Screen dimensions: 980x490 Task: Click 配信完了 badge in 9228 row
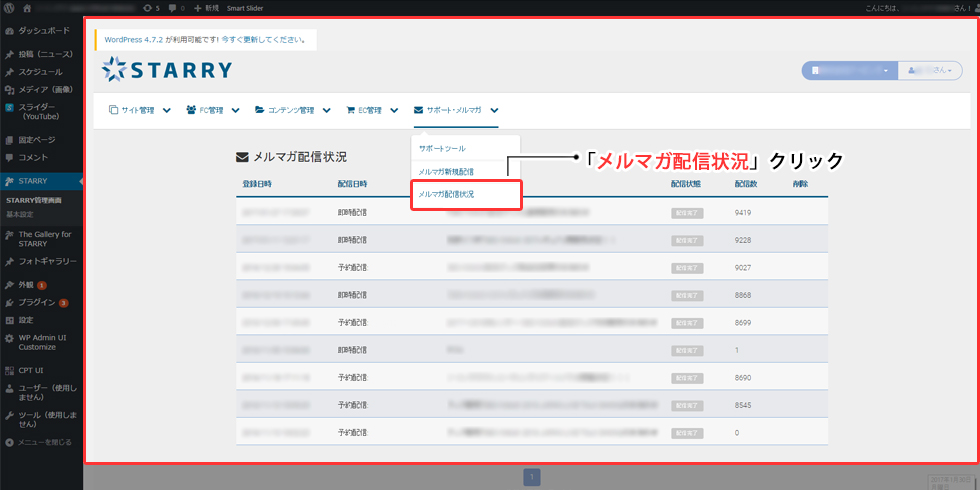[687, 240]
